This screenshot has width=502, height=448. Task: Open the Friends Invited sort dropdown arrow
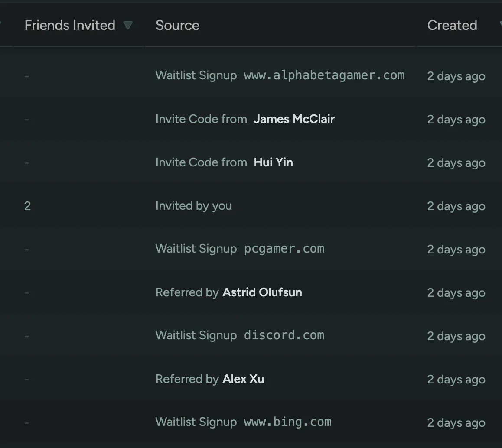point(127,25)
